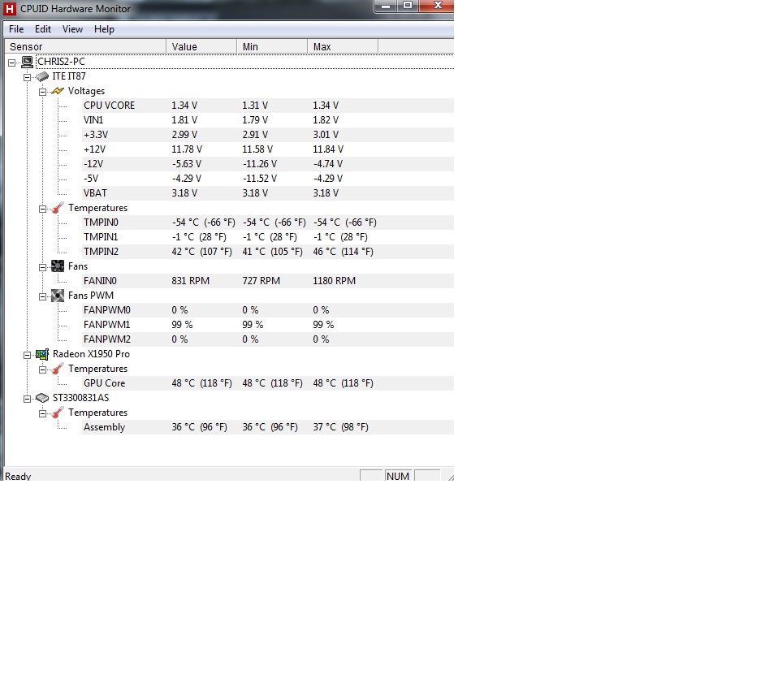Click the CPUID Hardware Monitor app icon
765x700 pixels.
click(9, 9)
